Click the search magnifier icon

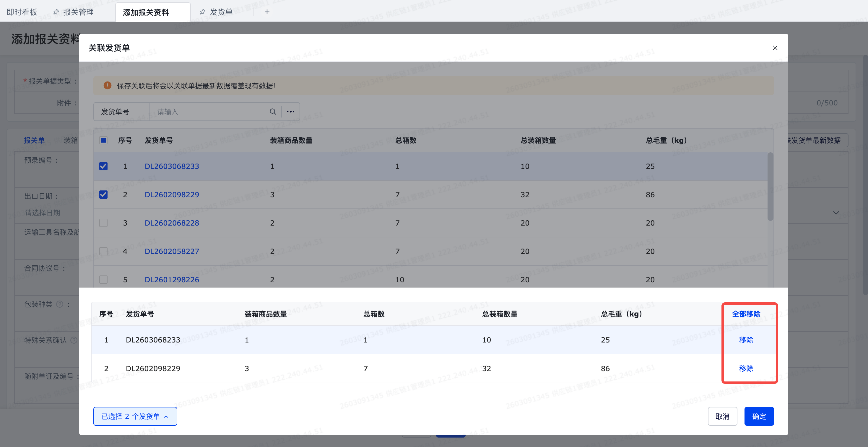[x=273, y=112]
